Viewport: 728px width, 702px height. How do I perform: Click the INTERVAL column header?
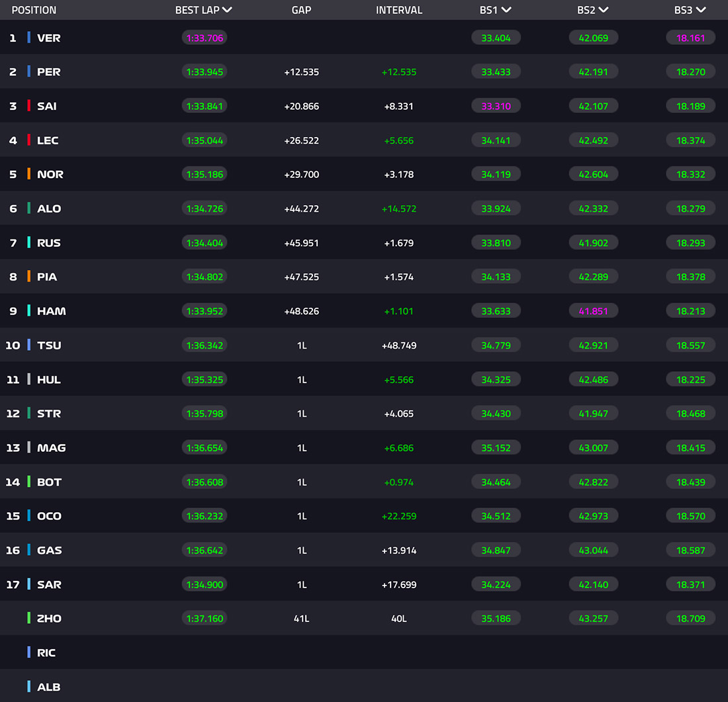399,10
